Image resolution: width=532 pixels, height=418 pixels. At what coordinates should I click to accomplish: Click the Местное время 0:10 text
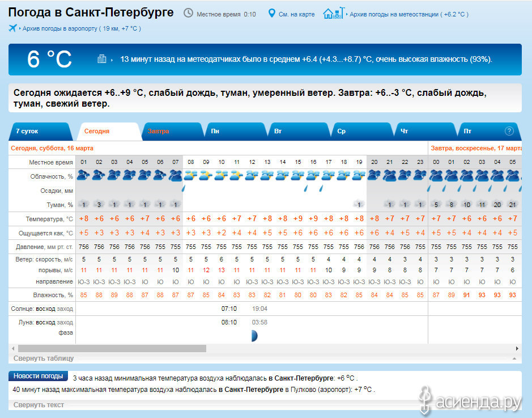pos(226,14)
